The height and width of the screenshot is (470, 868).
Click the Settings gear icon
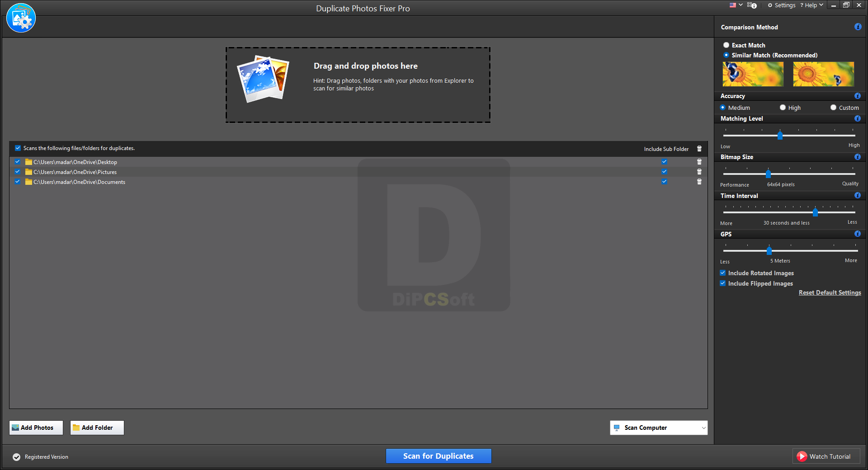(x=770, y=5)
